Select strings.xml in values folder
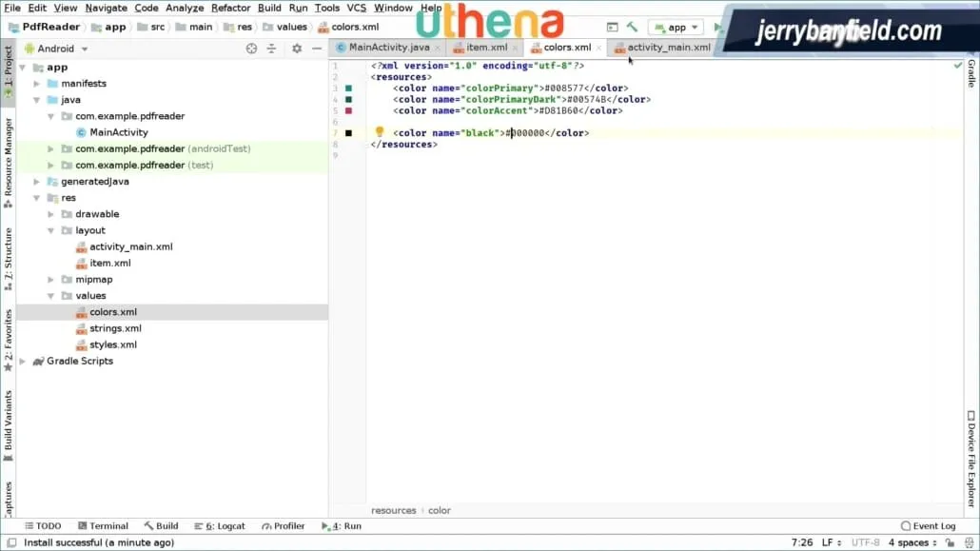The image size is (980, 551). [x=115, y=328]
